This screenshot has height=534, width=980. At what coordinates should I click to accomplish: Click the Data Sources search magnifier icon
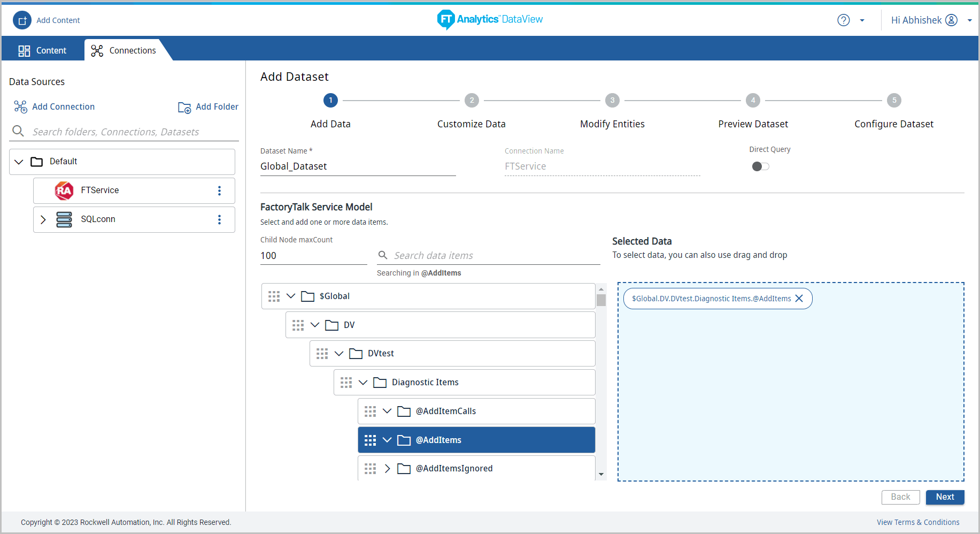18,131
